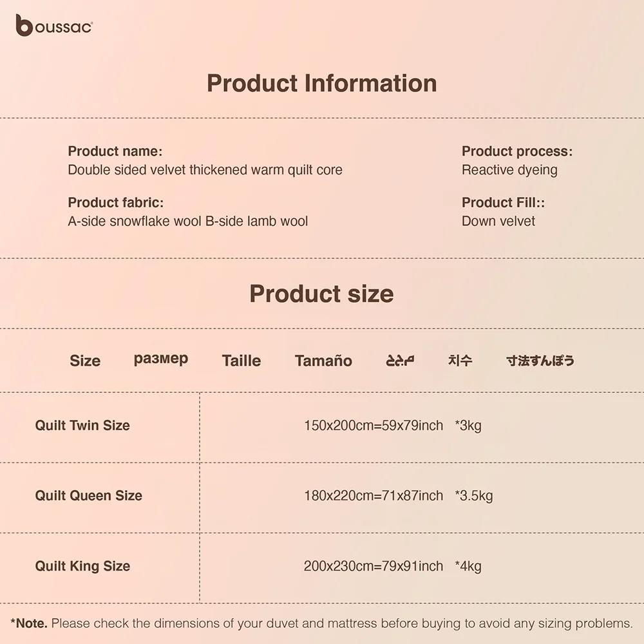
Task: Select the Product Fill label
Action: coord(503,202)
